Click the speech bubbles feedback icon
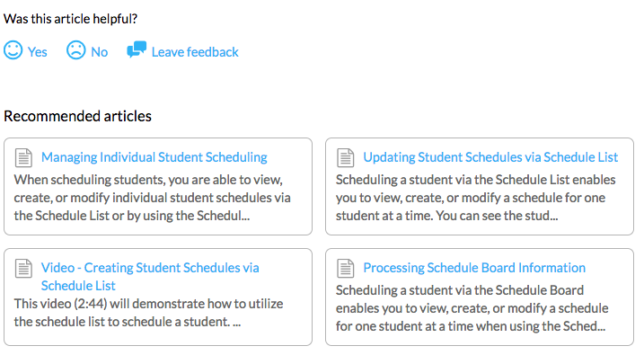 pos(137,49)
